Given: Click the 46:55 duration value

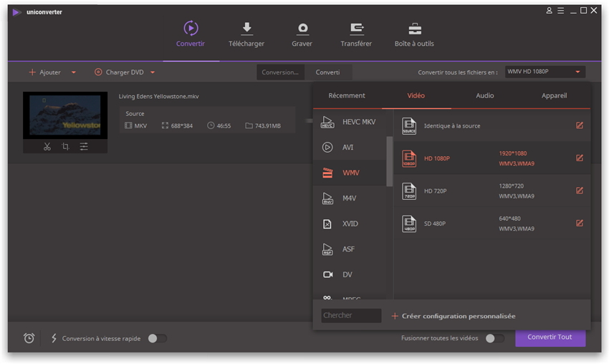Looking at the screenshot, I should [x=224, y=126].
